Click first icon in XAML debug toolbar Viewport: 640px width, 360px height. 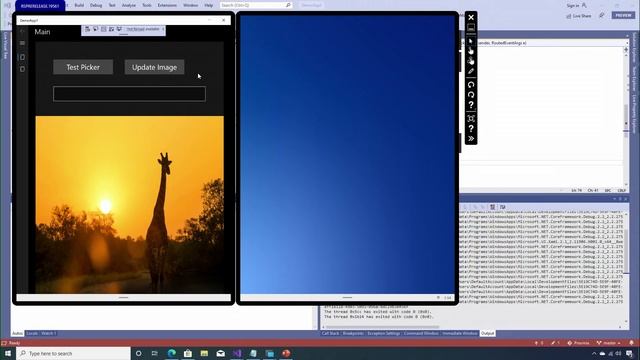(x=87, y=29)
